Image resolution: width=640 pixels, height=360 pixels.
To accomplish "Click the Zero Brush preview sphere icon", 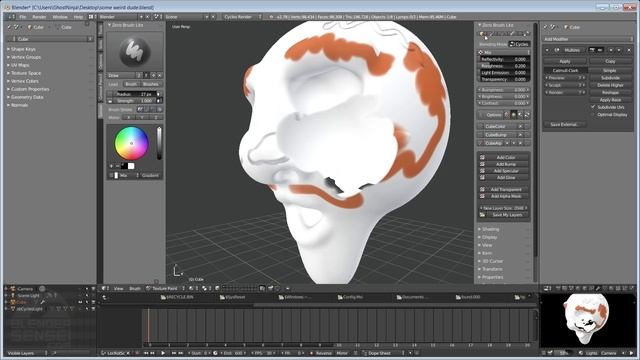I will click(x=135, y=51).
